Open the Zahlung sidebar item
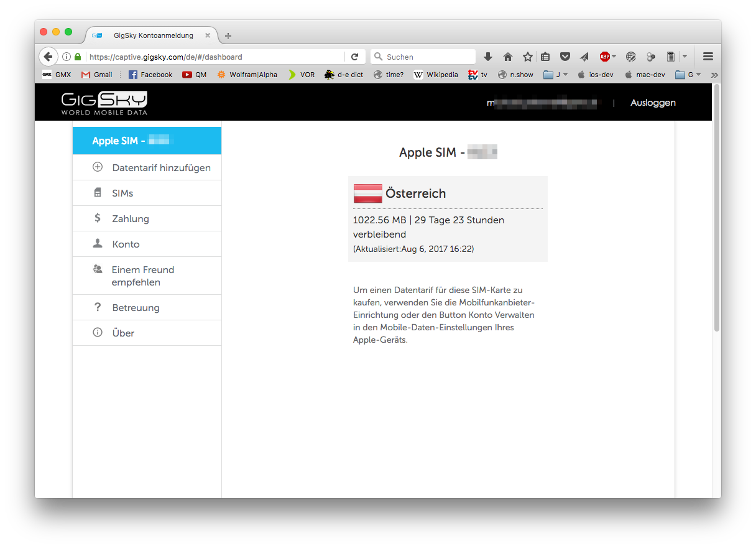This screenshot has height=548, width=756. pos(131,219)
